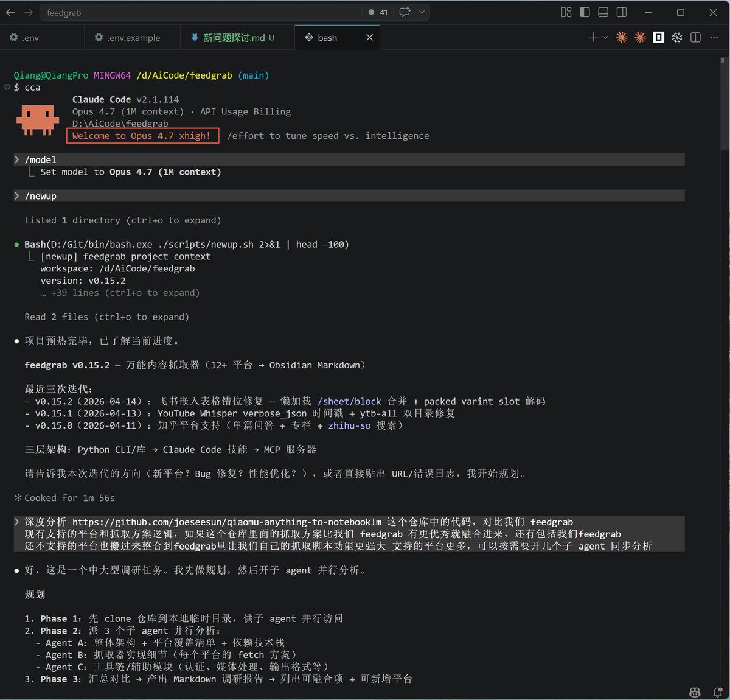This screenshot has width=730, height=700.
Task: Toggle the primary side bar
Action: coord(585,12)
